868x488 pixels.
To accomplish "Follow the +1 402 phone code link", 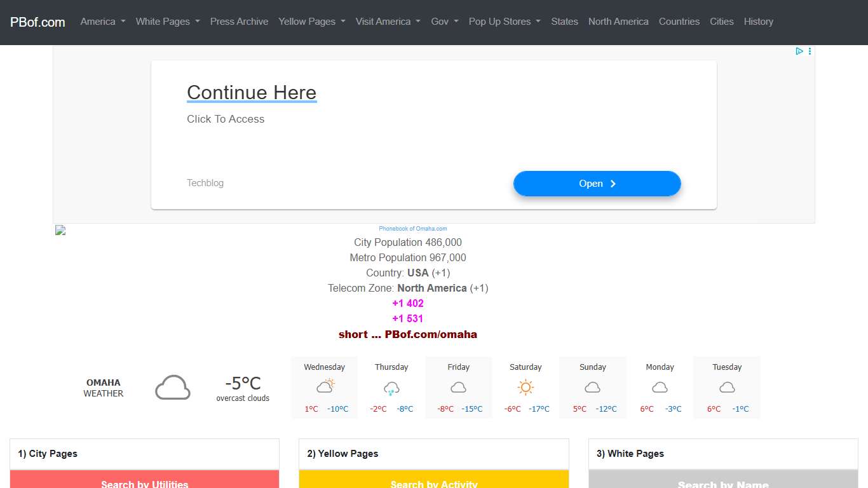I will [x=408, y=303].
